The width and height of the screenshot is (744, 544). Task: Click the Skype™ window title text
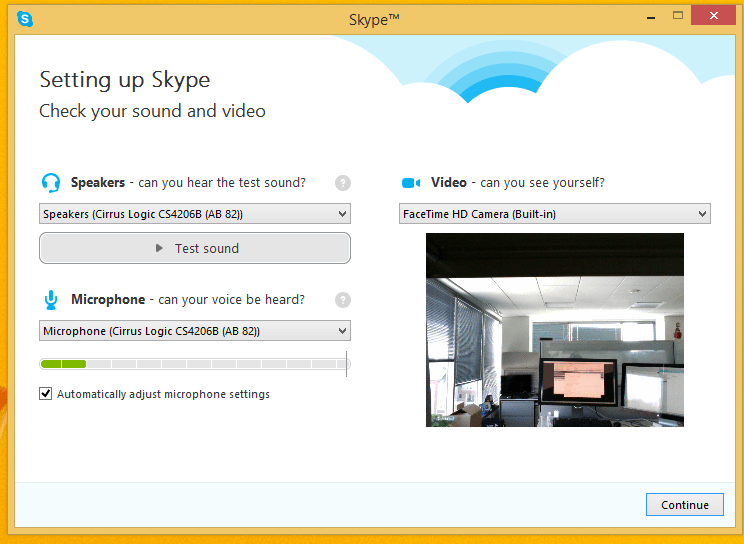coord(374,19)
